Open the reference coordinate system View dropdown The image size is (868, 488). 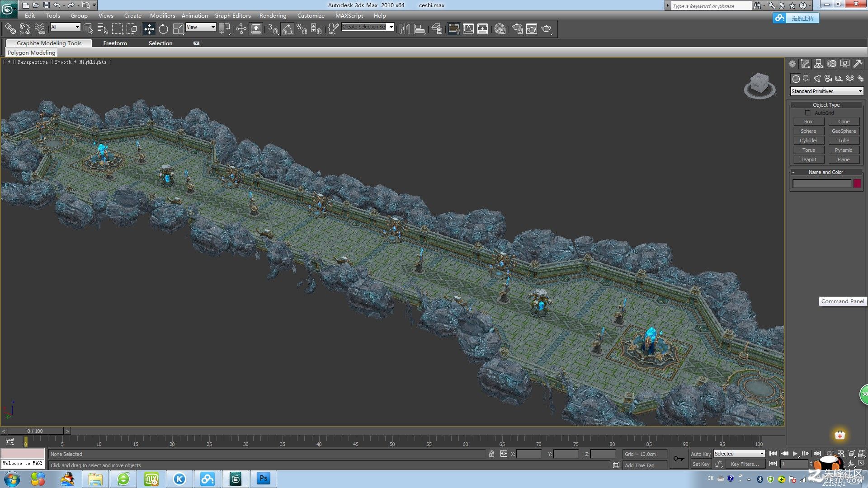[x=201, y=27]
